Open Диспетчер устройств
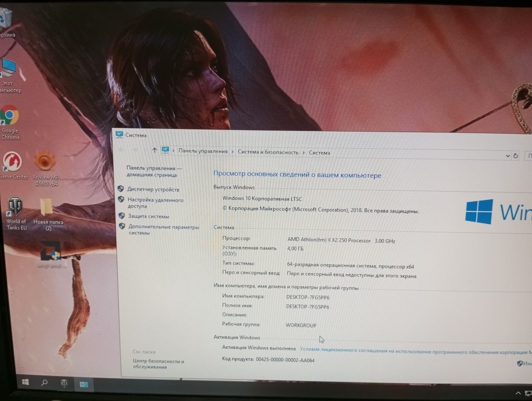The image size is (532, 401). (153, 190)
